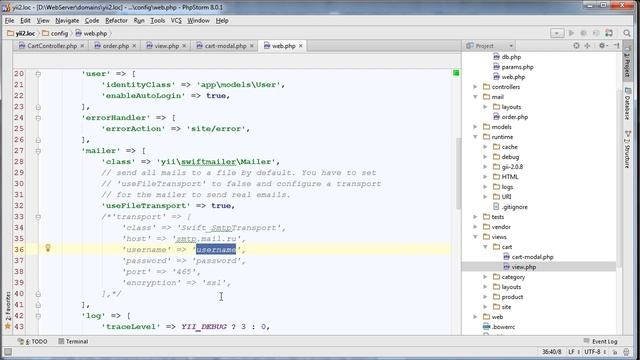
Task: Click the UTF-8 encoding selector
Action: 595,351
